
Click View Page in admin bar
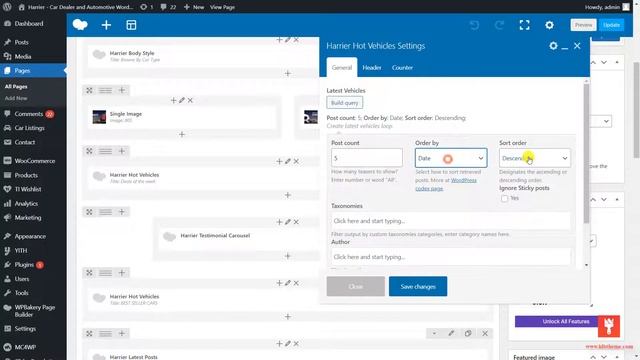tap(222, 7)
